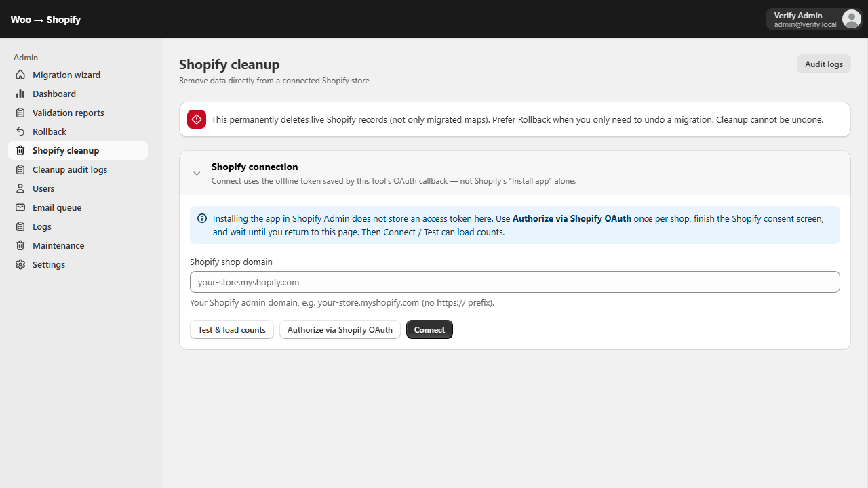Click the Users person icon

pos(20,188)
